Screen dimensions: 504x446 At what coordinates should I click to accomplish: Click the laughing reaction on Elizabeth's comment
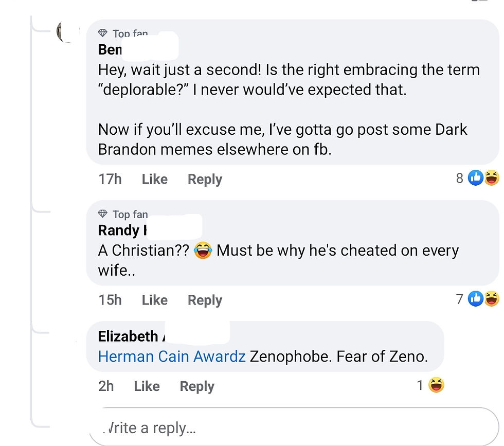click(436, 385)
